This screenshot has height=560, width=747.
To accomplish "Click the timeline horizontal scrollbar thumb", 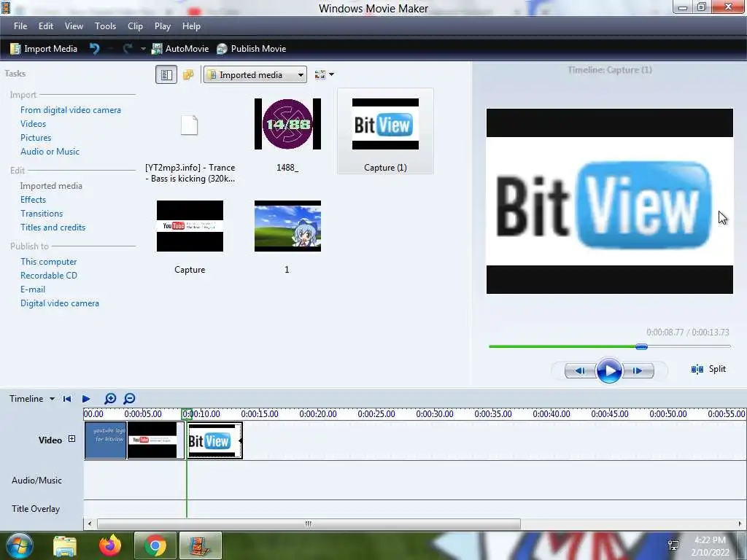I will [309, 524].
